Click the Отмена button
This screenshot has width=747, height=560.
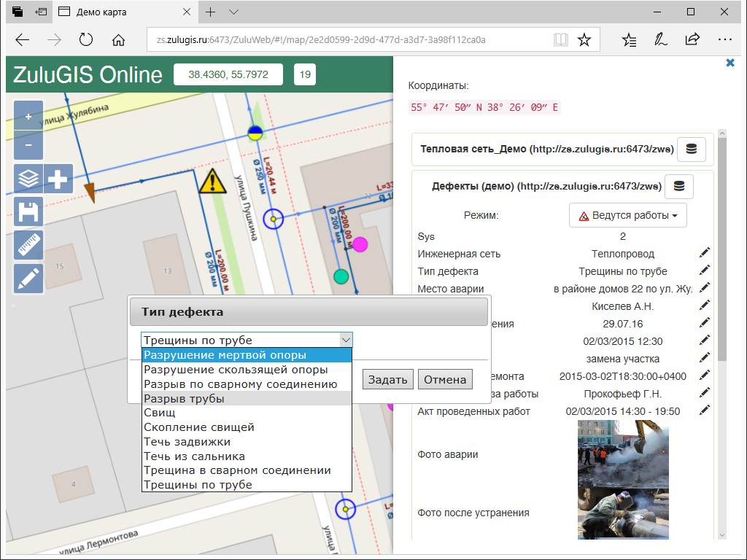[444, 379]
